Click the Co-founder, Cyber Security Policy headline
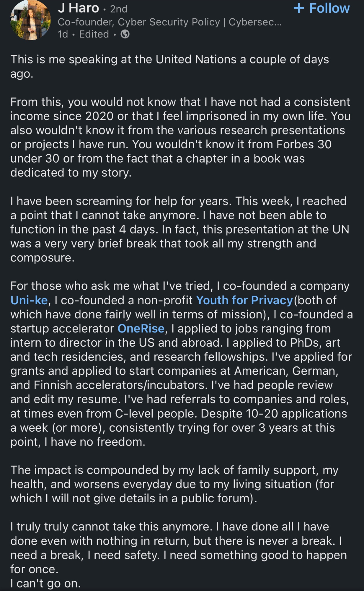364x591 pixels. click(x=169, y=22)
